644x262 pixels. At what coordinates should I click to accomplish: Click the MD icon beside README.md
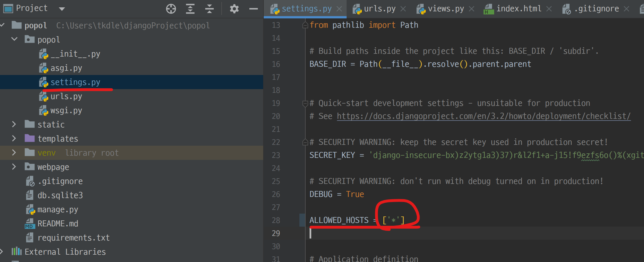click(30, 224)
